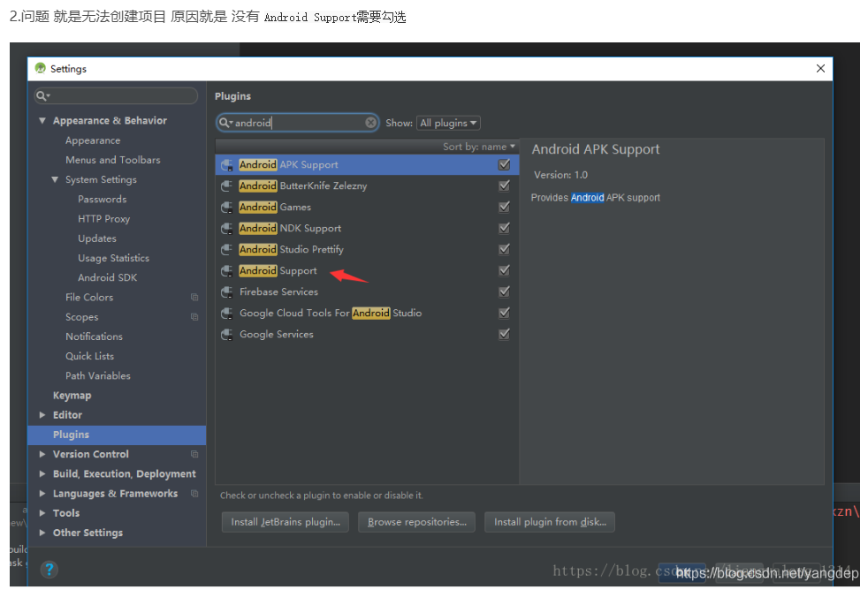
Task: Open the Path Variables settings page
Action: 98,376
